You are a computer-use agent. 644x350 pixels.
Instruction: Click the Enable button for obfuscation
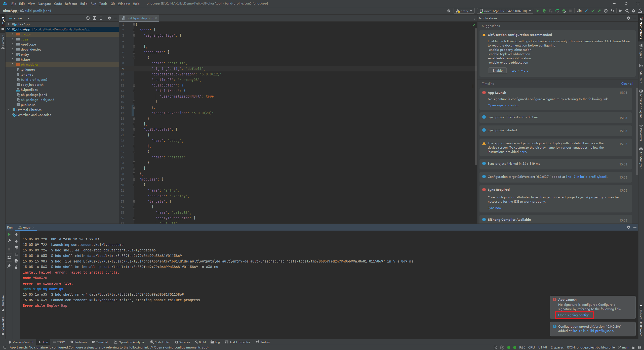497,71
